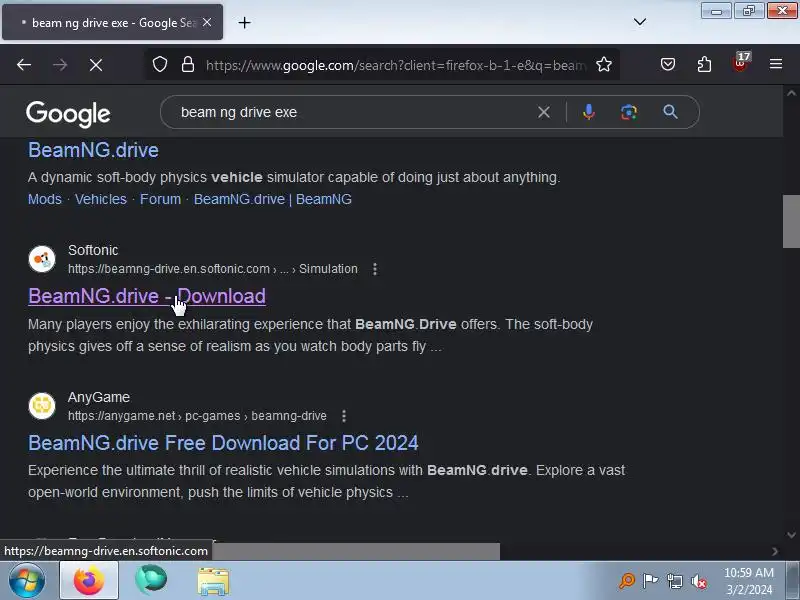Open the network tray icon

675,581
